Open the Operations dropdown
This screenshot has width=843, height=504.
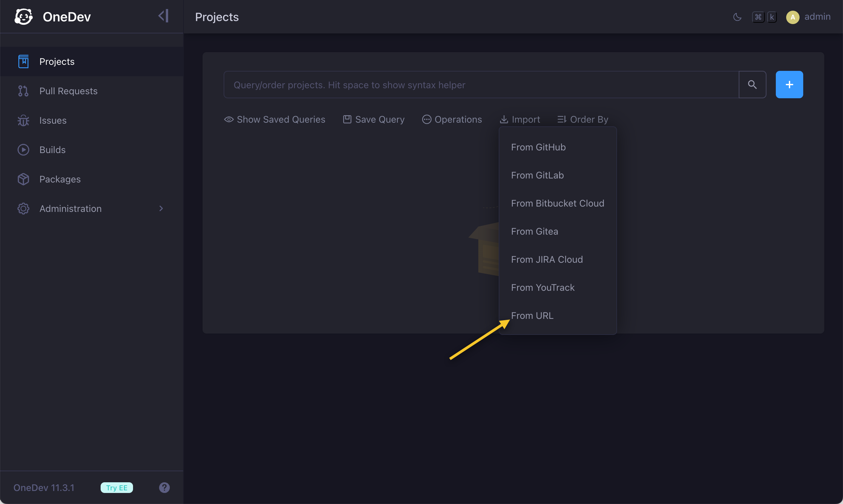point(452,120)
